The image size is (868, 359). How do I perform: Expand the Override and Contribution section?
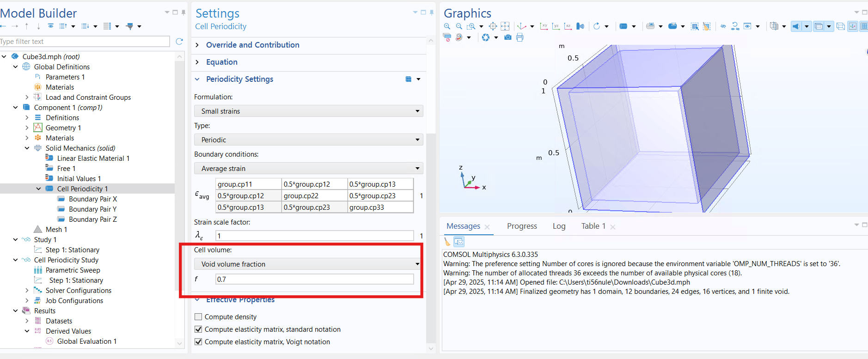[252, 45]
